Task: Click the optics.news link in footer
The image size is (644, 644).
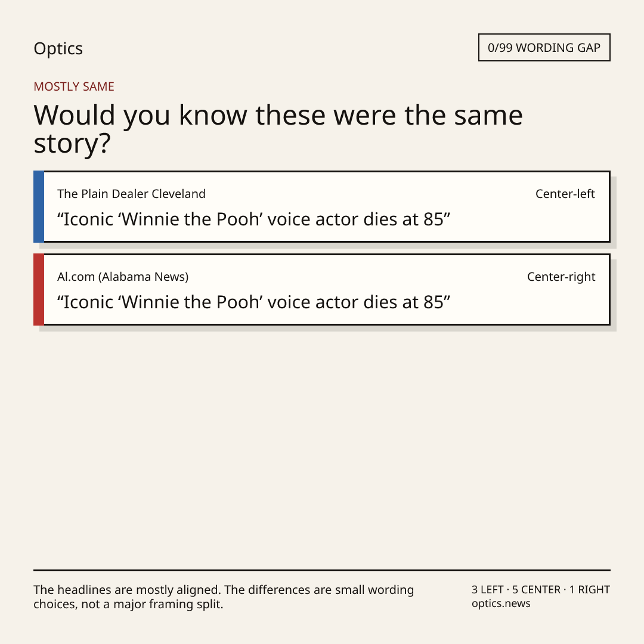Action: (x=501, y=603)
